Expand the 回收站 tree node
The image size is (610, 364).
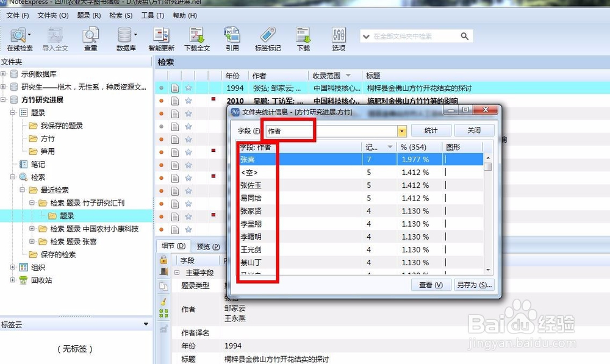[x=13, y=280]
